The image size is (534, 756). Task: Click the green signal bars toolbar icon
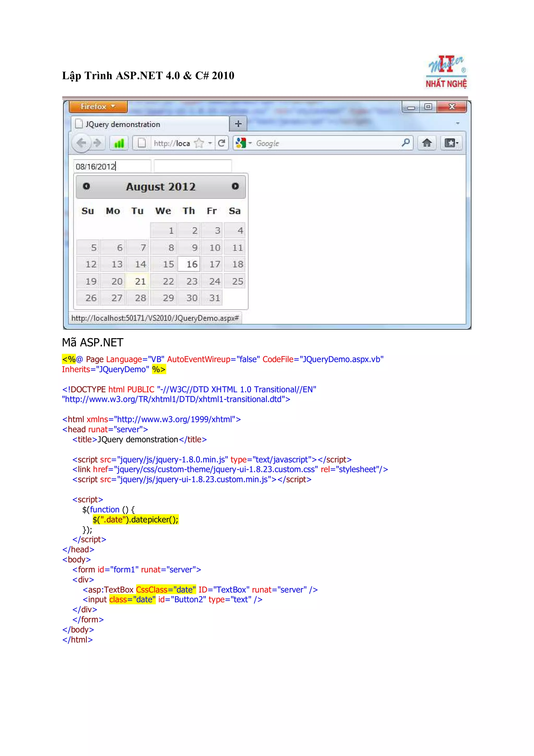click(119, 143)
